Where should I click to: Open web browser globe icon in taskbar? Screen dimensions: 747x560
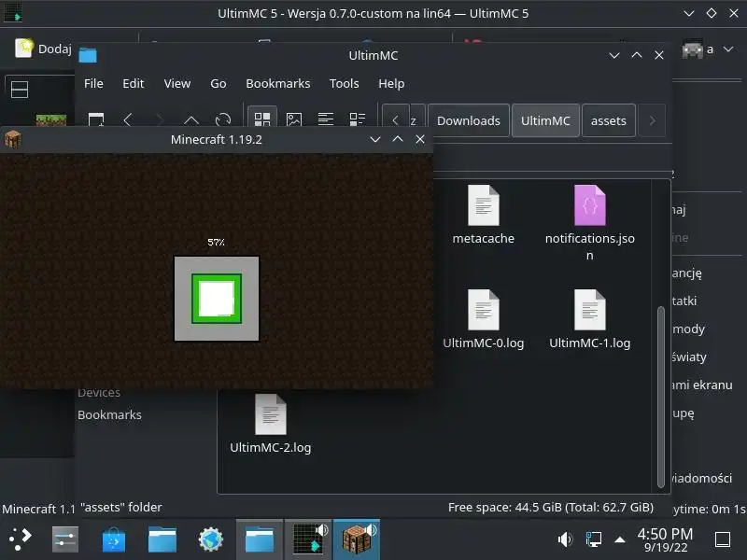211,539
